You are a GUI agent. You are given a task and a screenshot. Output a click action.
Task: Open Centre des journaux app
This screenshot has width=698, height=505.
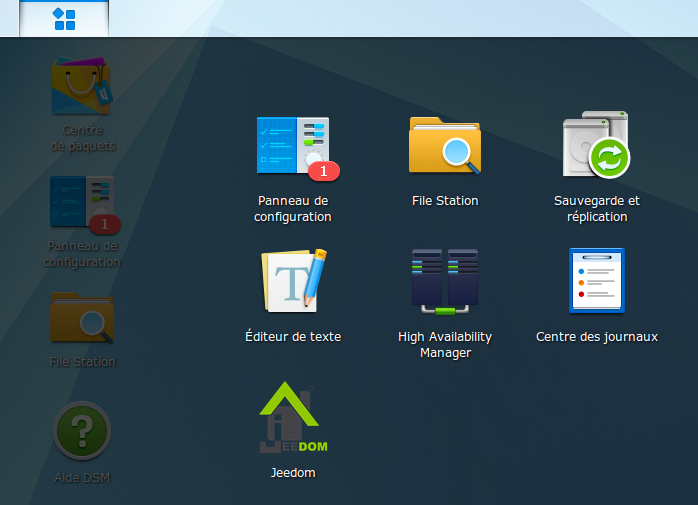click(597, 281)
